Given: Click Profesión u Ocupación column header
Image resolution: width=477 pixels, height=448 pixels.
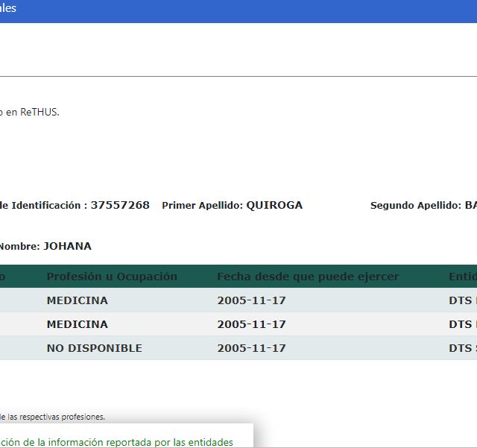Looking at the screenshot, I should click(112, 277).
